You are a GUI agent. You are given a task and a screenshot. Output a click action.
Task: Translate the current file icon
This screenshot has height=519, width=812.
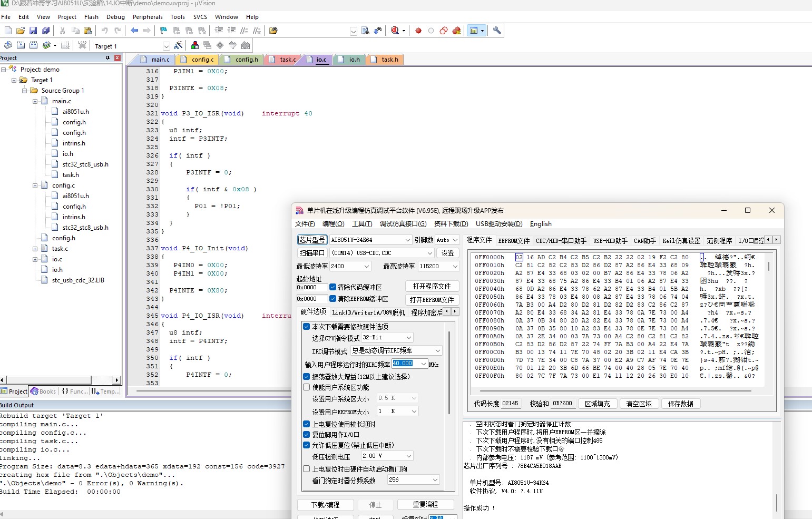tap(8, 45)
